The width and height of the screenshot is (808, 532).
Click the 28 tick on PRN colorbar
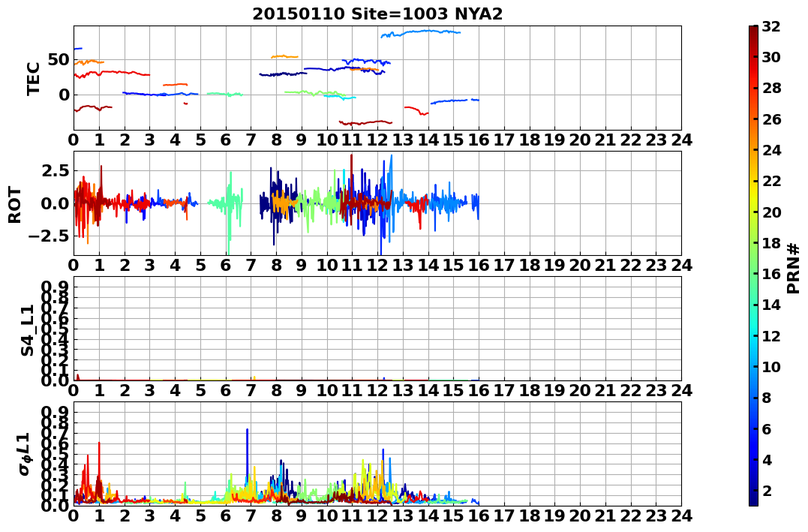click(771, 88)
